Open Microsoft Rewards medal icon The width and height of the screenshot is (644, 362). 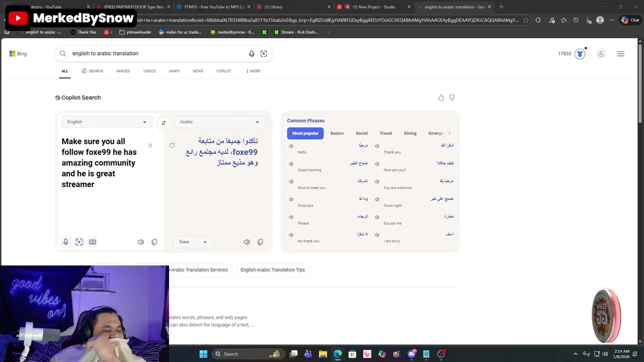[580, 54]
